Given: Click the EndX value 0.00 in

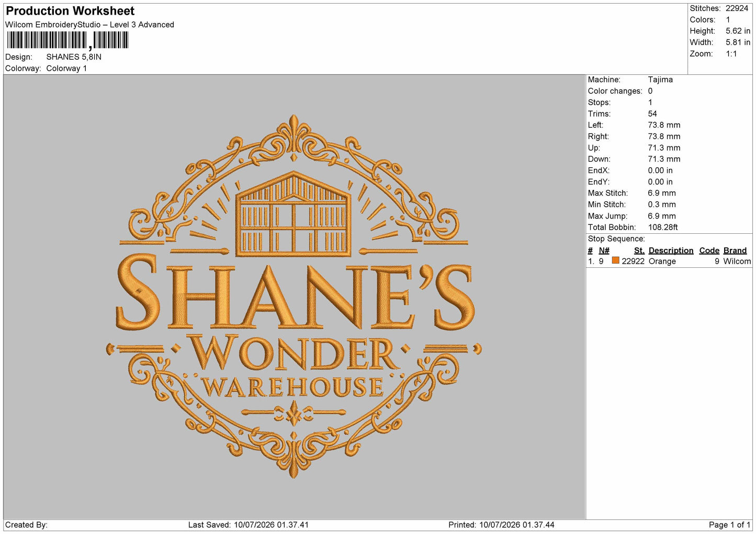Looking at the screenshot, I should [x=660, y=171].
